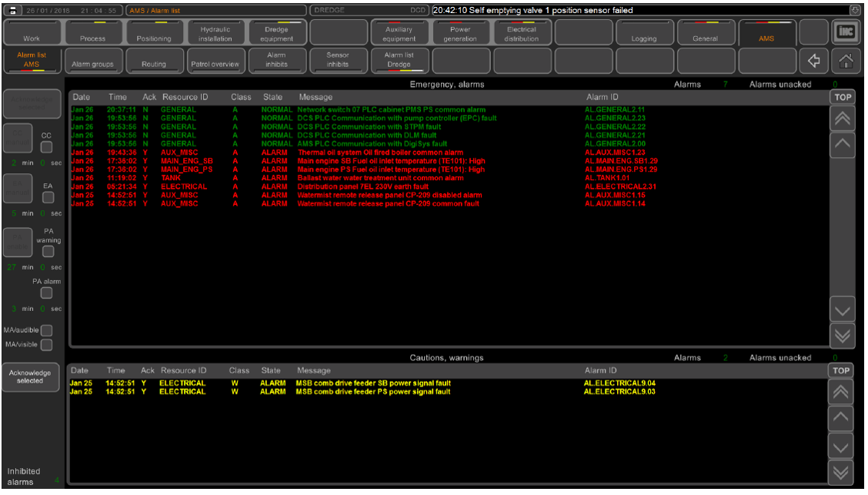Click the top-left system menu icon
This screenshot has width=868, height=495.
[12, 10]
